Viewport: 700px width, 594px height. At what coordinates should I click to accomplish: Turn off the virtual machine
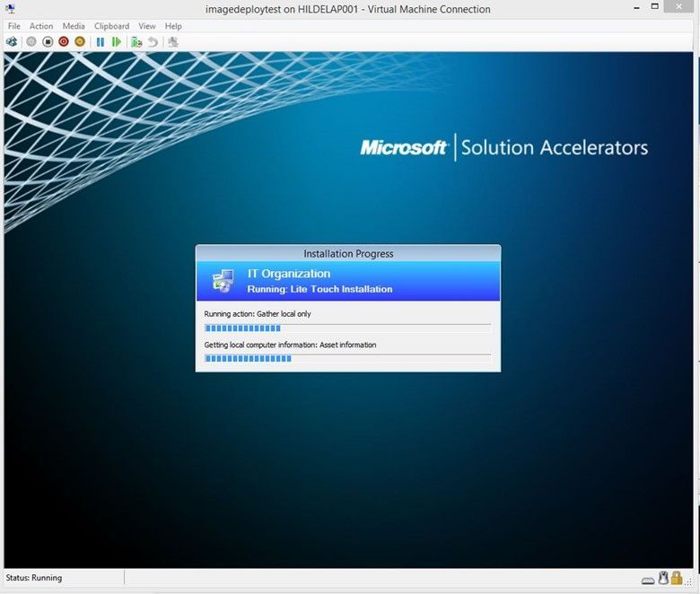point(48,42)
